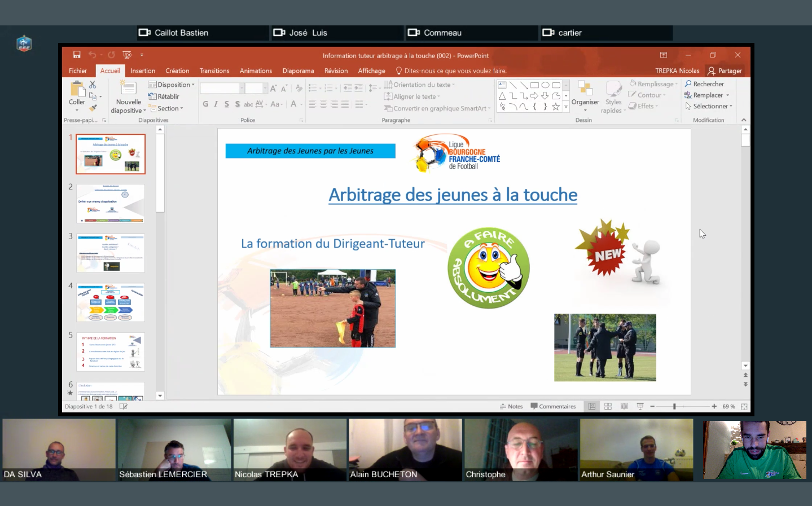This screenshot has height=506, width=812.
Task: Click the zoom in plus button
Action: point(714,406)
